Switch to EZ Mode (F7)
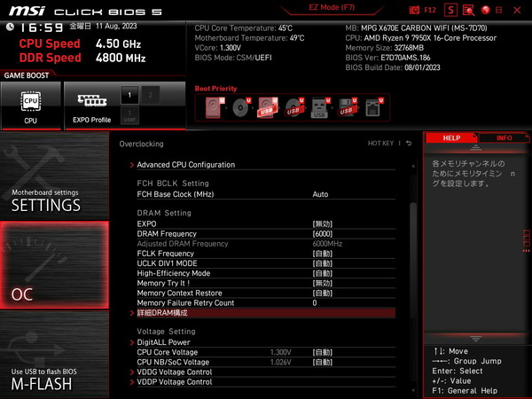The width and height of the screenshot is (532, 399). pyautogui.click(x=332, y=7)
